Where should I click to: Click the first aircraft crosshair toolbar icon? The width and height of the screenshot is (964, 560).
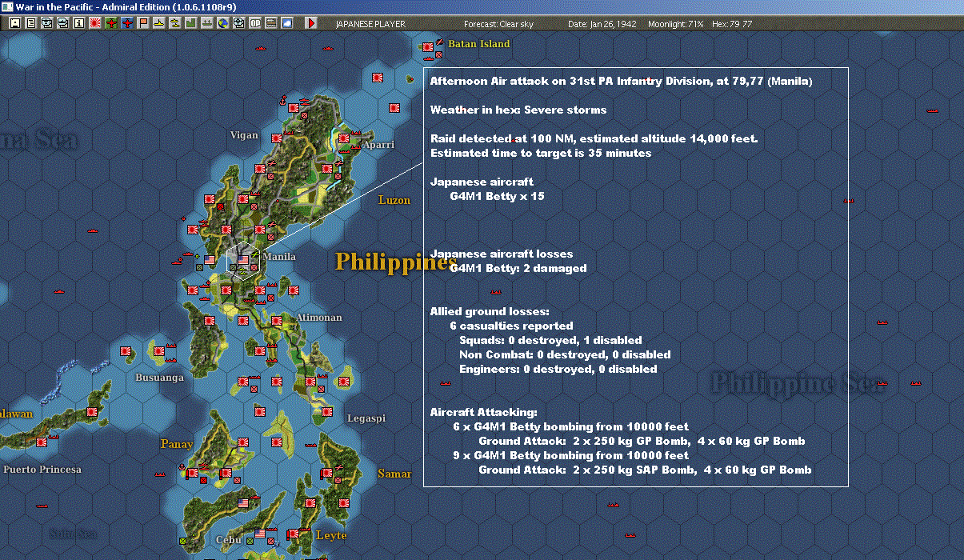[x=46, y=23]
